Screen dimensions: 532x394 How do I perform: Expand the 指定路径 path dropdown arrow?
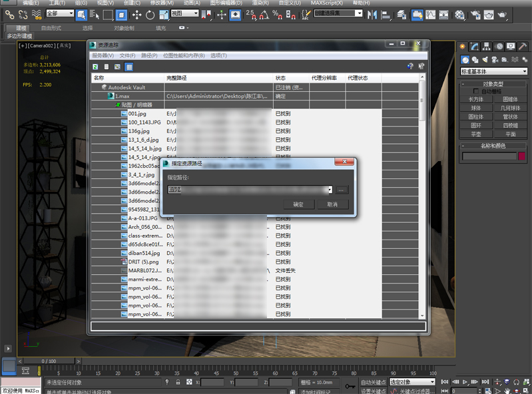329,190
